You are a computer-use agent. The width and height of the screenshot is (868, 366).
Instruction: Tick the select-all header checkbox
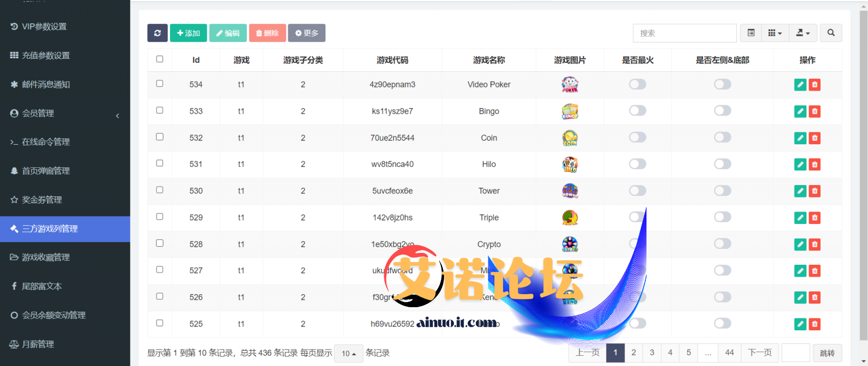pyautogui.click(x=159, y=59)
